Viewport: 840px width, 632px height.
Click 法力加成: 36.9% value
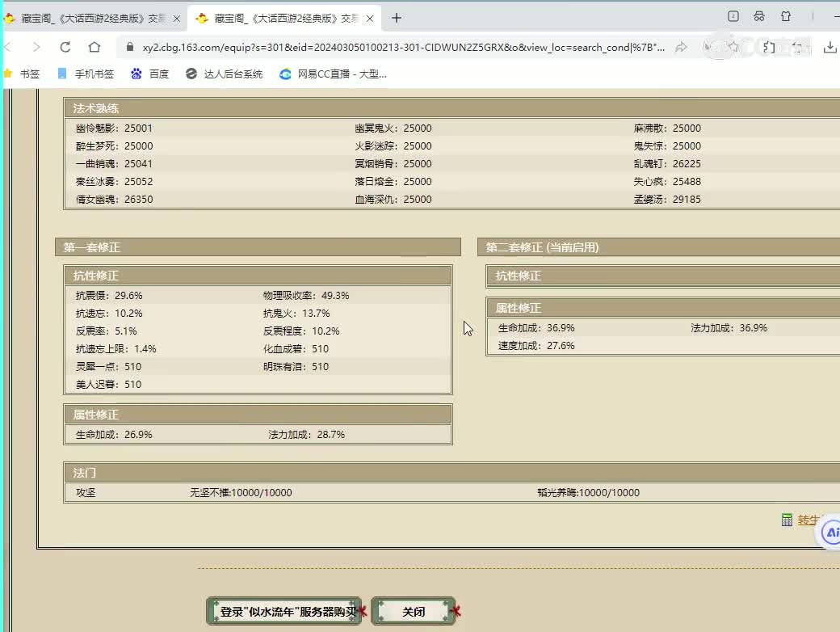pos(729,328)
